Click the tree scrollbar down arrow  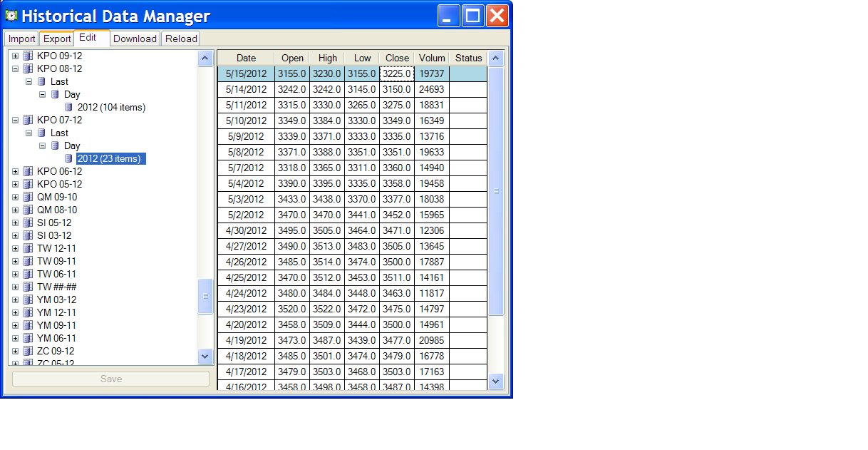coord(205,355)
